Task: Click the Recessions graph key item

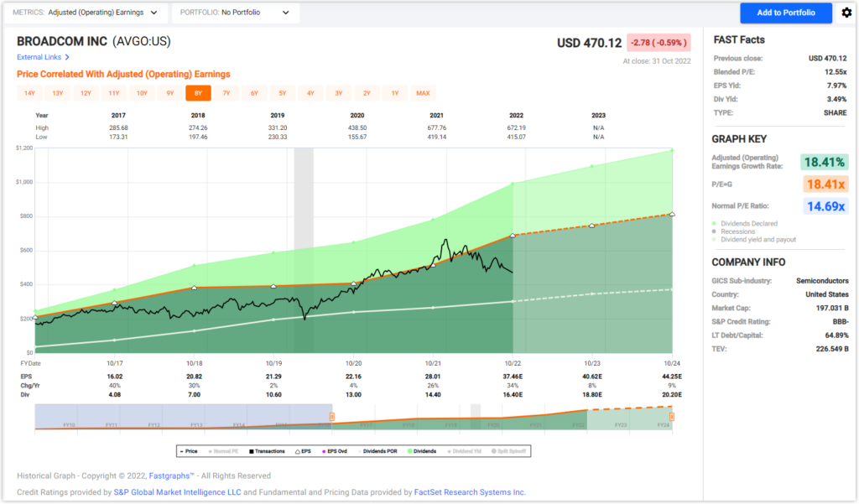Action: (x=733, y=231)
